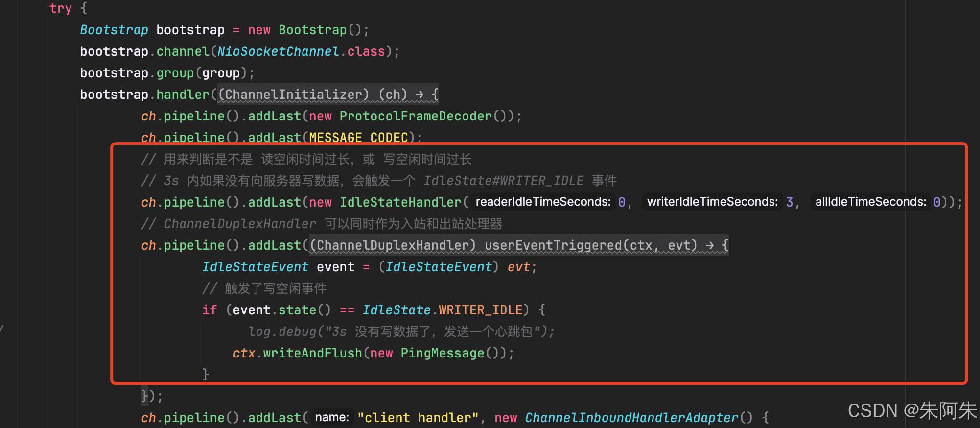
Task: Click the ChannelDuplexHandler comment line
Action: (322, 224)
